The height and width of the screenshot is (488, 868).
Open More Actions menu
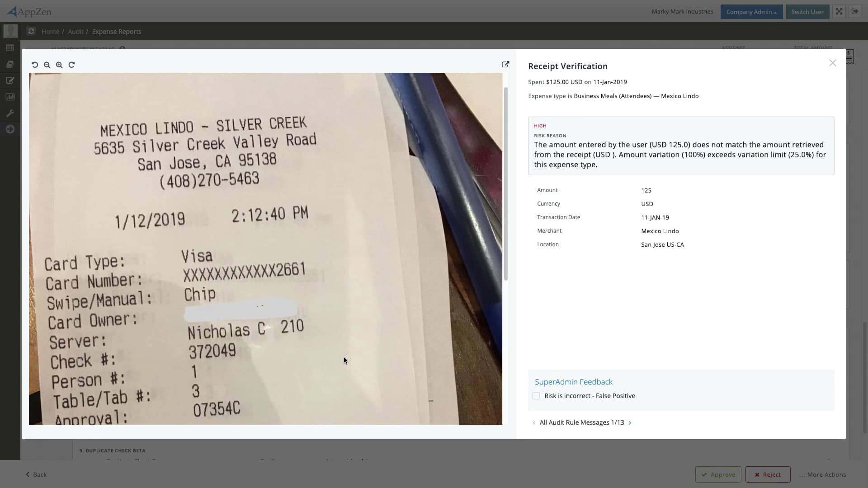tap(823, 474)
